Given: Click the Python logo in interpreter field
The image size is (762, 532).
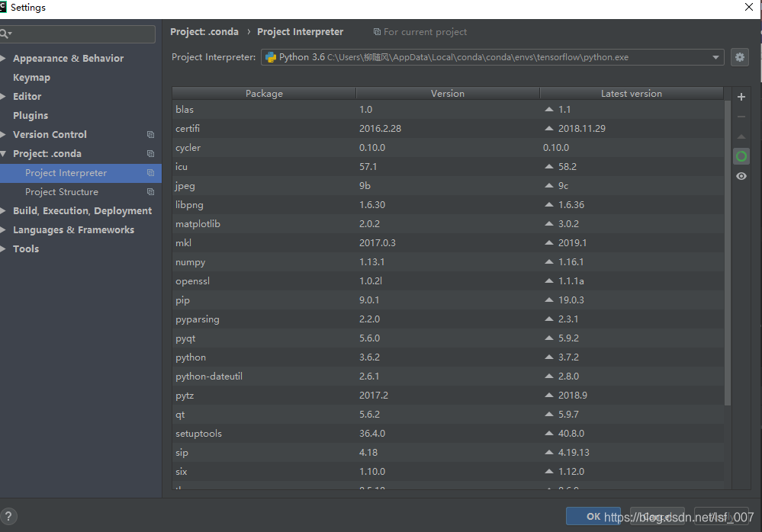Looking at the screenshot, I should (x=271, y=57).
